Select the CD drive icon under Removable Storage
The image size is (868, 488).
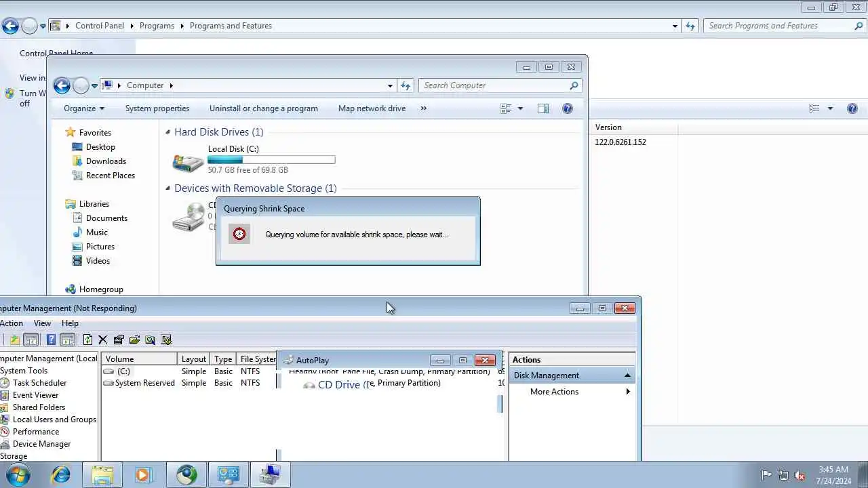tap(188, 218)
